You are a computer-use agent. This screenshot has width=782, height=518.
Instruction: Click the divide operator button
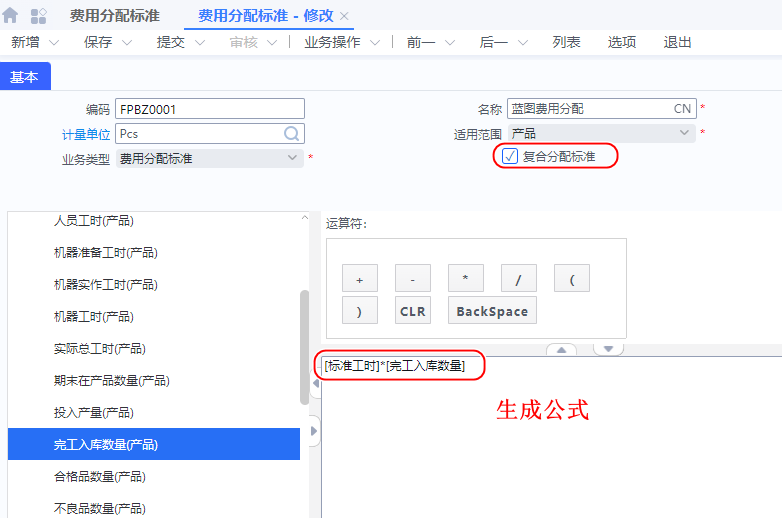click(519, 281)
